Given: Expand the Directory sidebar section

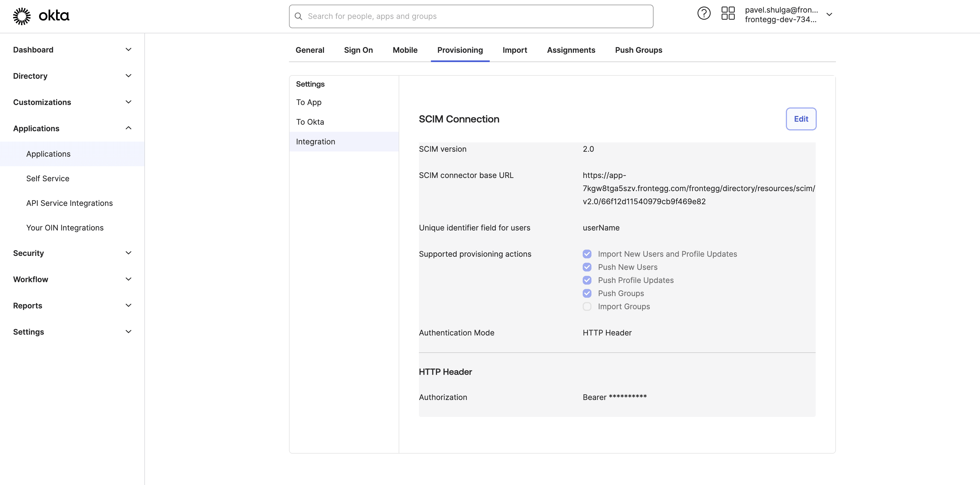Looking at the screenshot, I should (72, 76).
